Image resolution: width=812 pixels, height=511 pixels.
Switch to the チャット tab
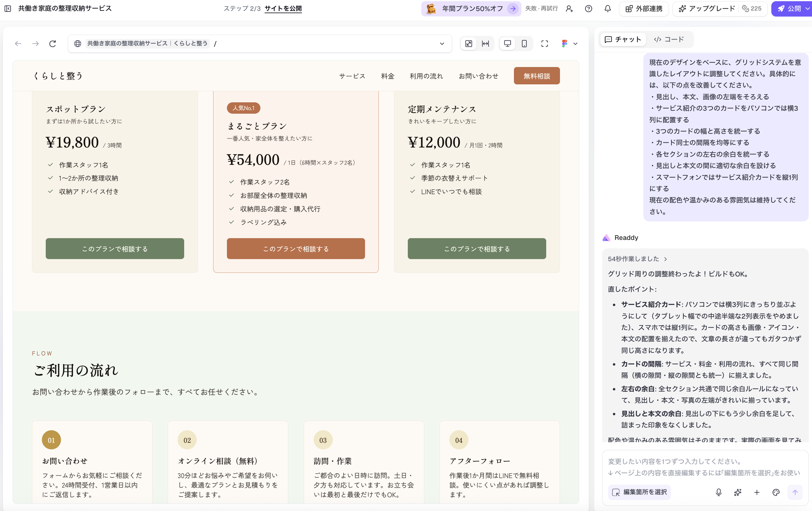click(x=623, y=39)
